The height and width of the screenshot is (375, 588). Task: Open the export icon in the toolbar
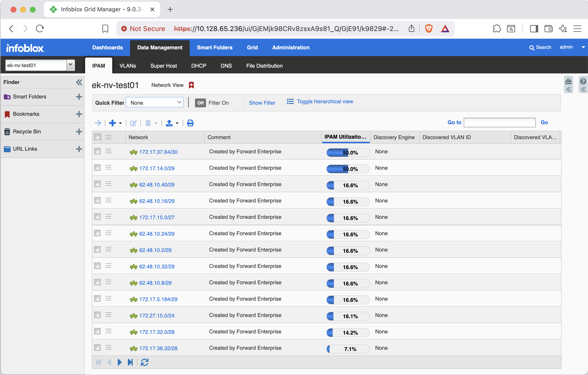[170, 123]
